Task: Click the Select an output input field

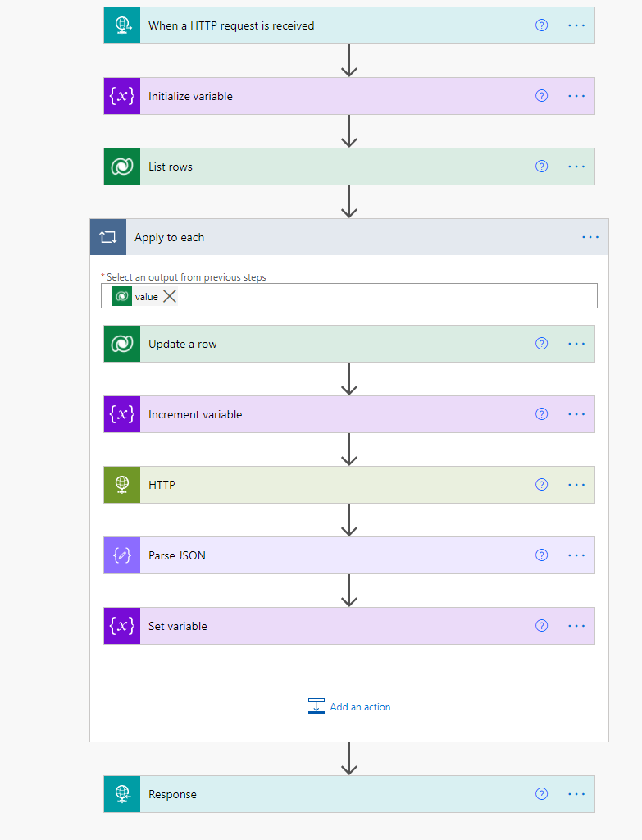Action: coord(385,296)
